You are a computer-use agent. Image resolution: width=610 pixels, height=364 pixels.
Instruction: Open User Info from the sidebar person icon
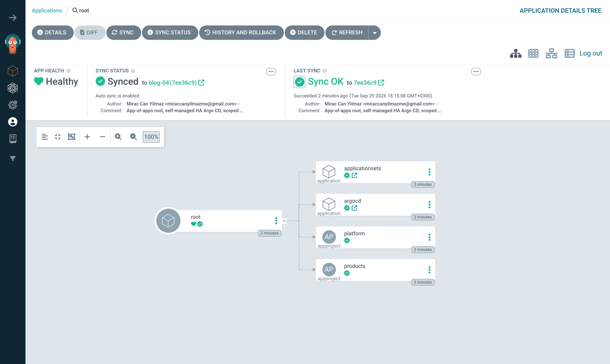[13, 122]
